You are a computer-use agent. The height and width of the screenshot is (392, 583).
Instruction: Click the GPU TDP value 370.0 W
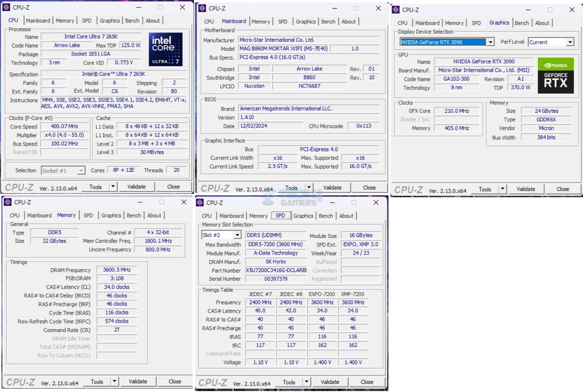coord(521,87)
